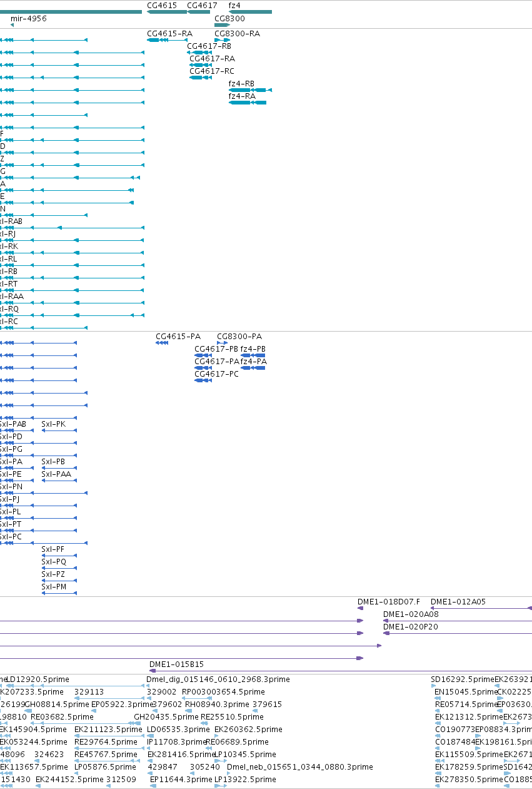Click EST label EP11644.3prime
Viewport: 532px width, 789px height.
click(x=181, y=780)
